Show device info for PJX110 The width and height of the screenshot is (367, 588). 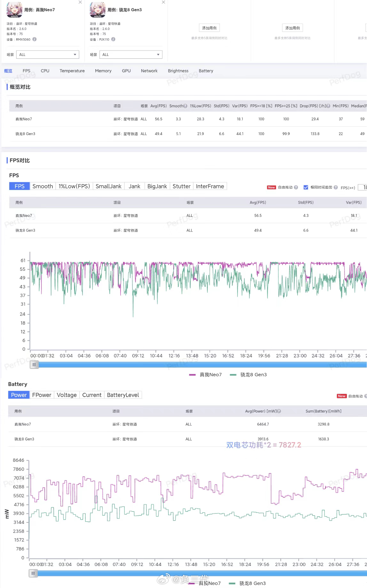(113, 39)
